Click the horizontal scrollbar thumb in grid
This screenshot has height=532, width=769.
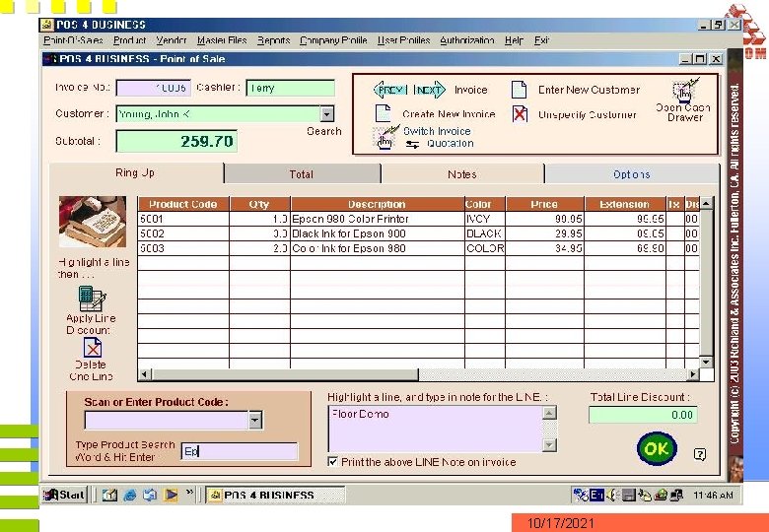(285, 374)
